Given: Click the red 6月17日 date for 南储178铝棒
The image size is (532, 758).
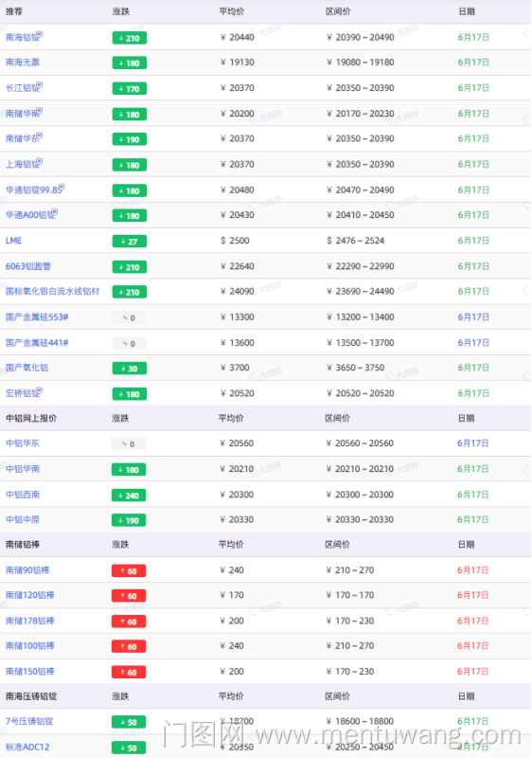Looking at the screenshot, I should (x=473, y=621).
